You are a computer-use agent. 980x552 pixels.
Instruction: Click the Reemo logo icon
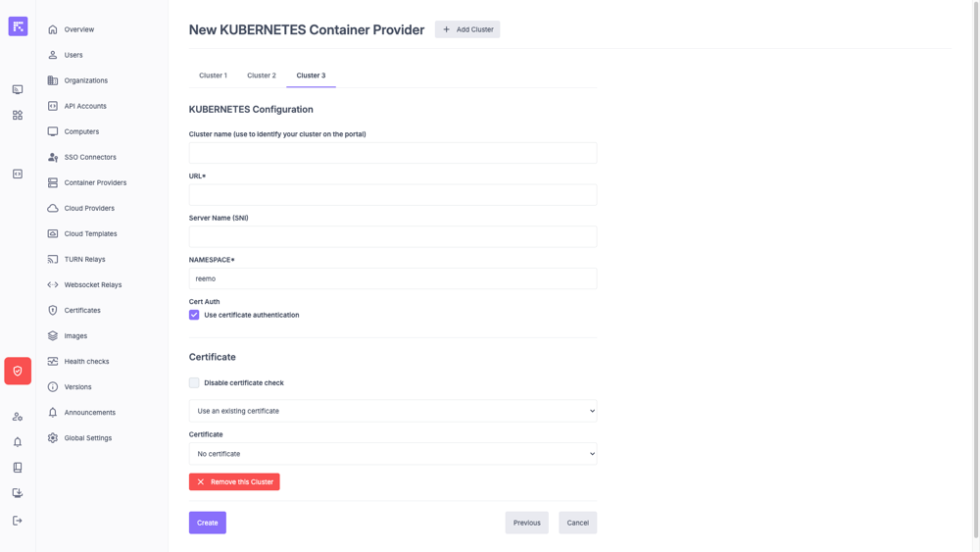[18, 26]
